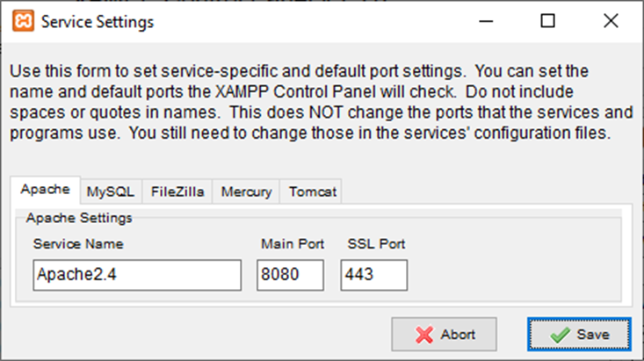Click the Service Name label text
This screenshot has width=644, height=361.
[x=78, y=244]
